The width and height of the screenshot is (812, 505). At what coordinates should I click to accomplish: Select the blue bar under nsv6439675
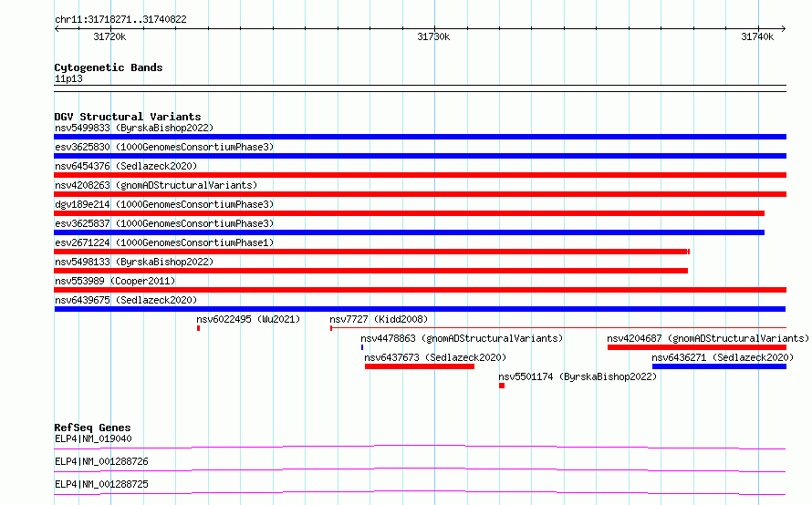420,309
